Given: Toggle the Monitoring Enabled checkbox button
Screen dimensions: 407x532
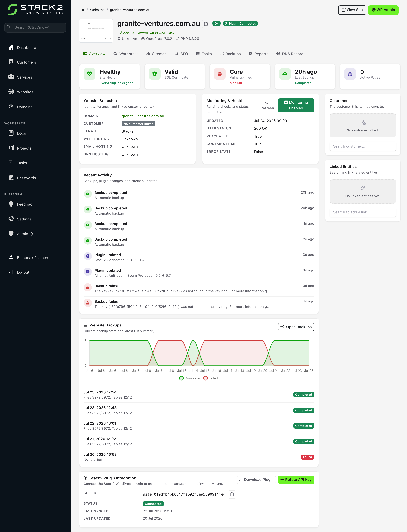Looking at the screenshot, I should (x=296, y=105).
